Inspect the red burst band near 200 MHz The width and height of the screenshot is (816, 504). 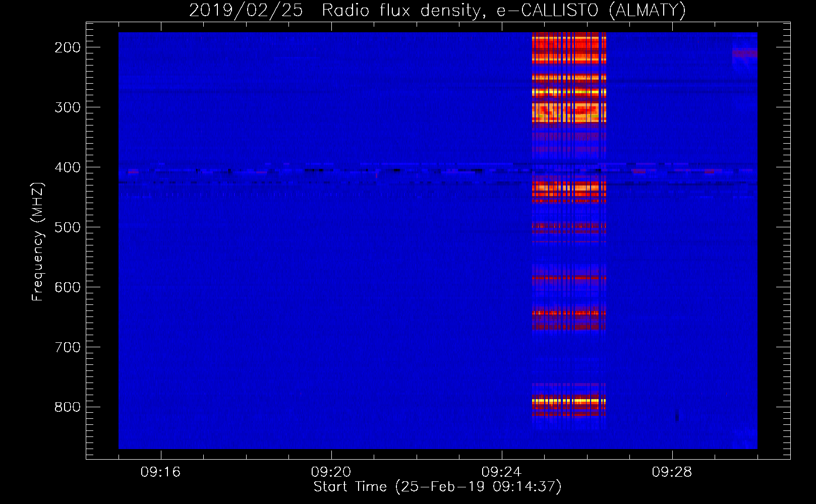(569, 48)
